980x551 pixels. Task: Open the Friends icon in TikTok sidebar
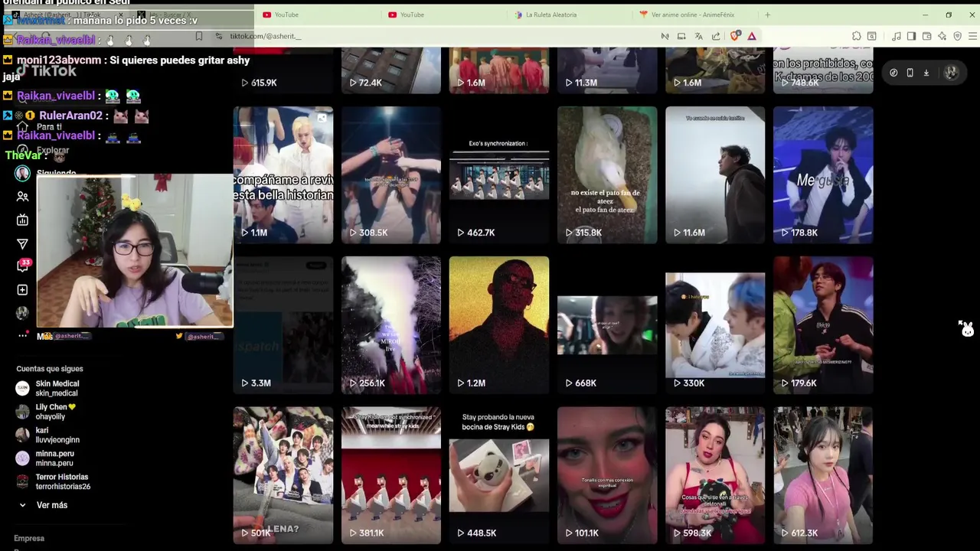click(22, 197)
